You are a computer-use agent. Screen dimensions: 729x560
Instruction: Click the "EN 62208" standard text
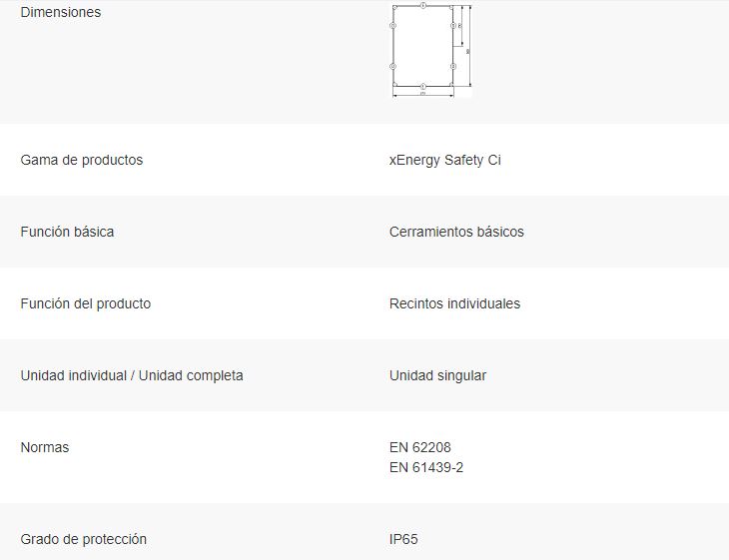pos(420,447)
